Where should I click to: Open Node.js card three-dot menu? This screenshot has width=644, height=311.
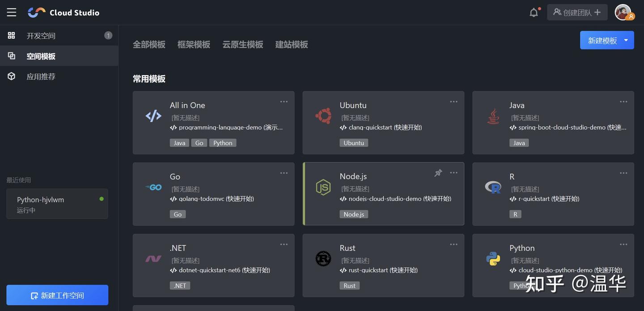(454, 173)
